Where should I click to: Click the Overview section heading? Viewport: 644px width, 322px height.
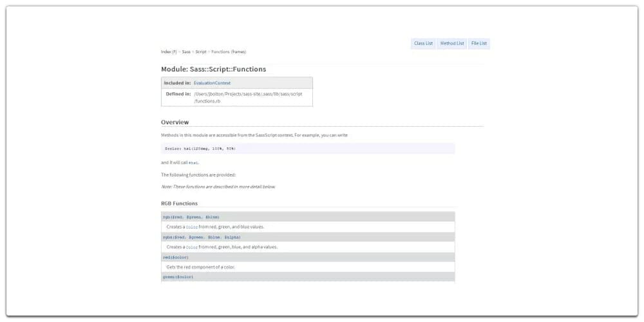tap(175, 122)
